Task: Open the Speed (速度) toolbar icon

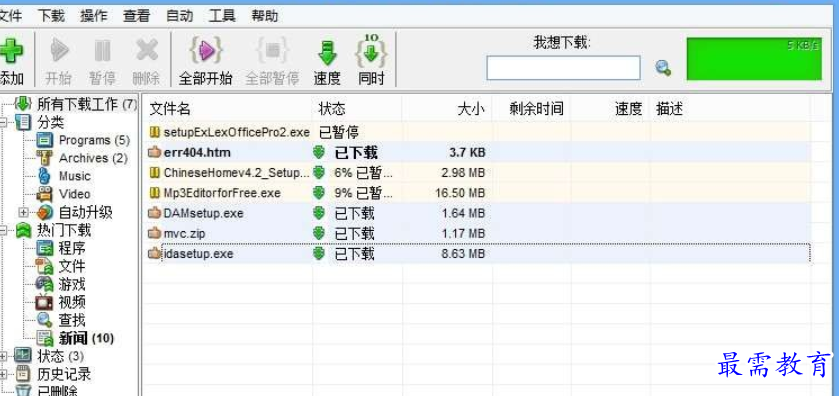Action: coord(327,52)
